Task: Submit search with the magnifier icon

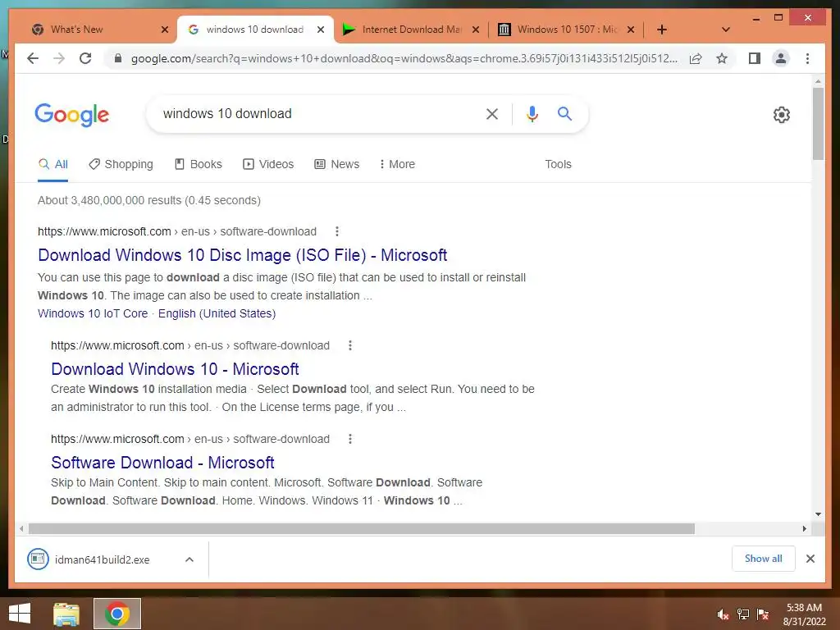Action: [564, 113]
